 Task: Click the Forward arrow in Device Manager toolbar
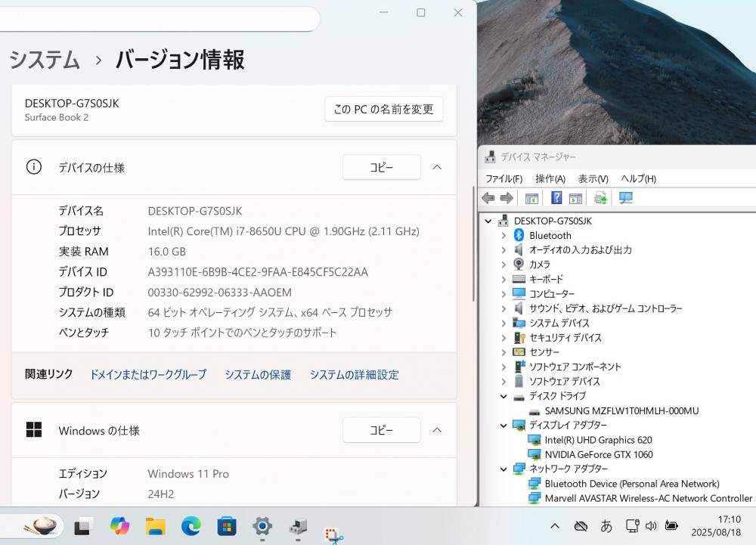(x=507, y=197)
